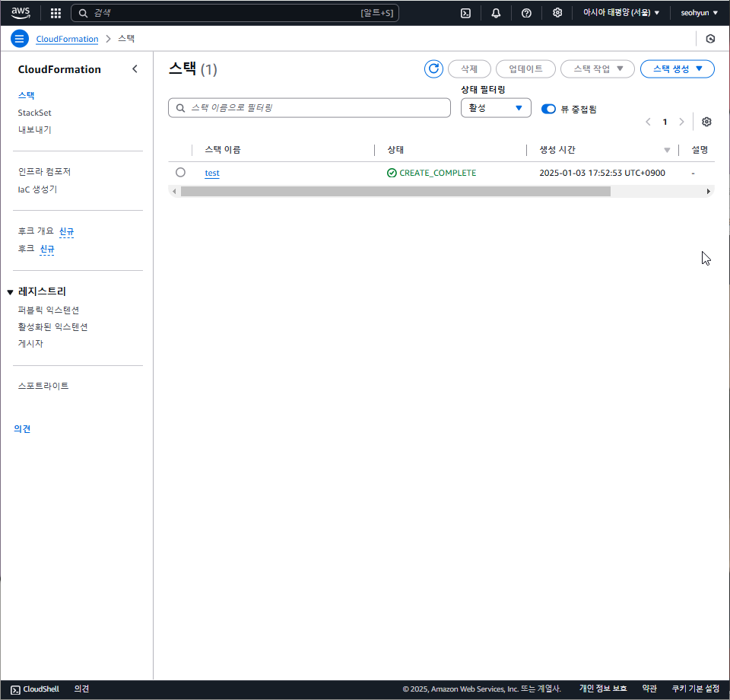Open the notifications bell
This screenshot has width=730, height=700.
[496, 13]
